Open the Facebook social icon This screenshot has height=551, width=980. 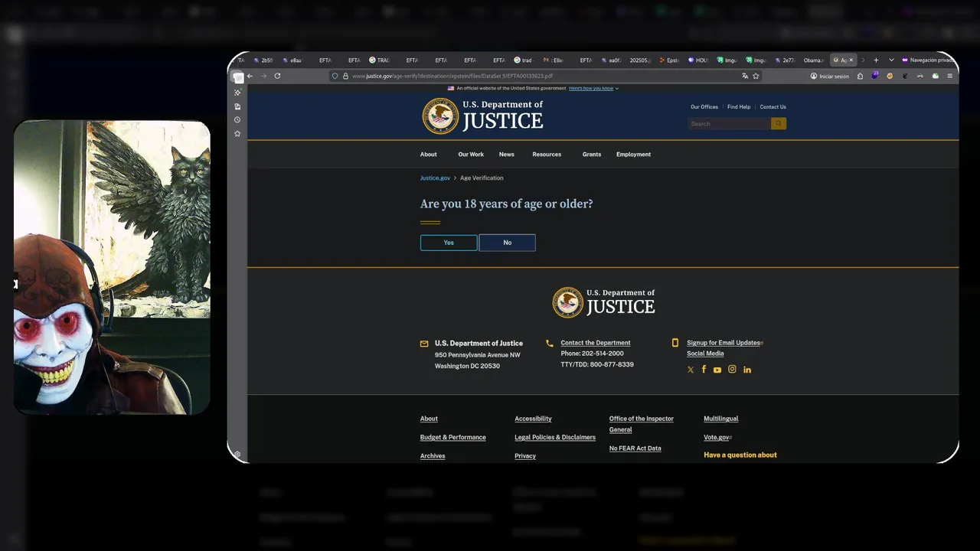point(704,370)
